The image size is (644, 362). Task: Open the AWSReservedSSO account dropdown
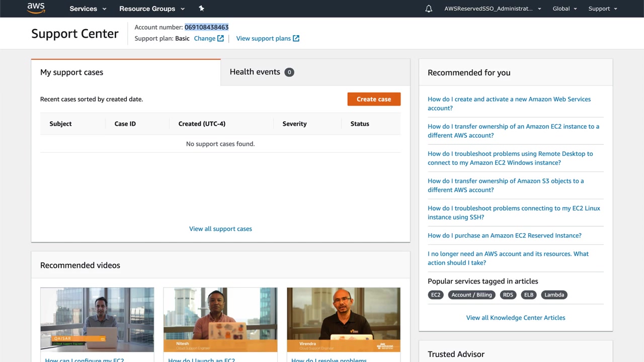point(493,9)
